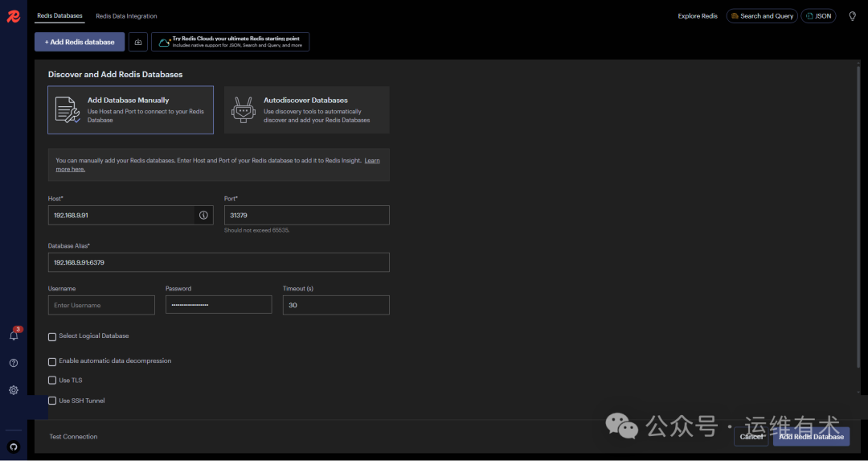Screen dimensions: 868x461
Task: Select the Add Database Manually option
Action: click(x=131, y=109)
